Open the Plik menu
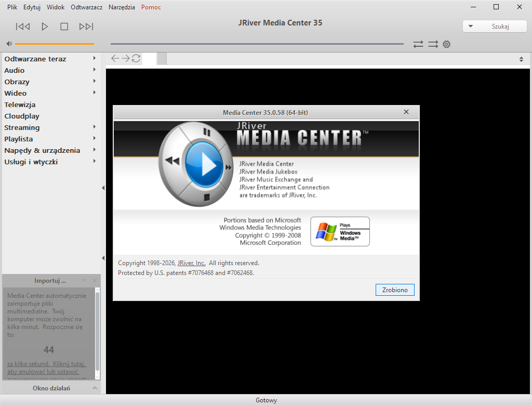 12,7
